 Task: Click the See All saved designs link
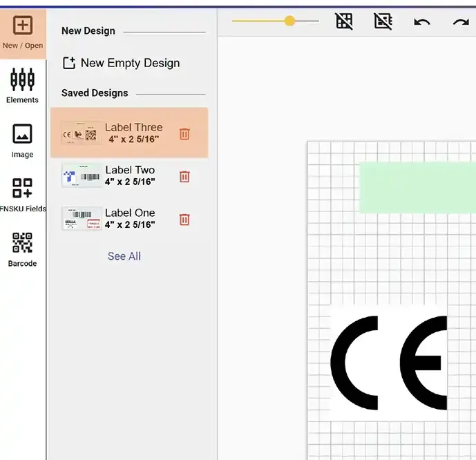124,256
